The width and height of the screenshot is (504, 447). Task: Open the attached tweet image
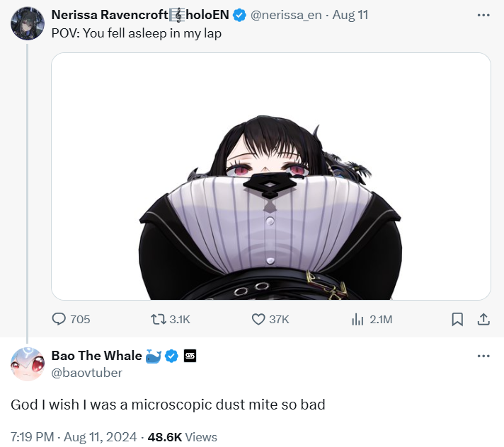[x=271, y=176]
